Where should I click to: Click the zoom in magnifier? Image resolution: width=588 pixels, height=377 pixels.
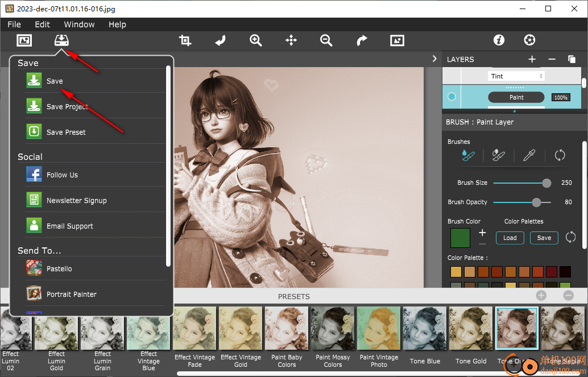tap(256, 40)
